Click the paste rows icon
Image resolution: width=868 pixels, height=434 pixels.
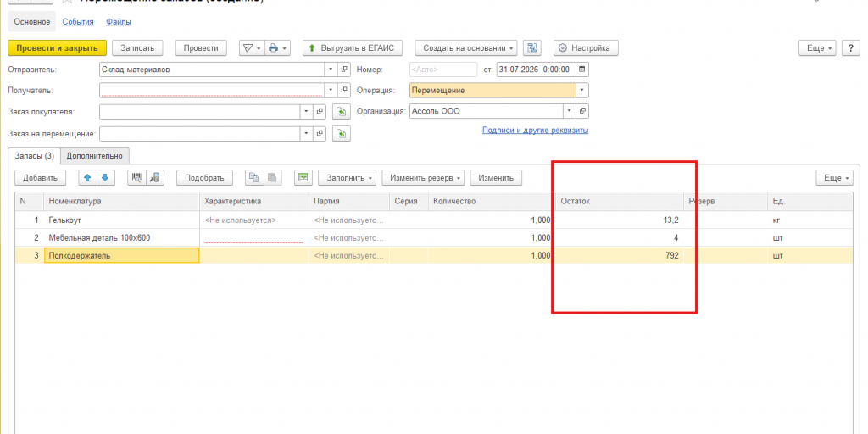tap(272, 178)
